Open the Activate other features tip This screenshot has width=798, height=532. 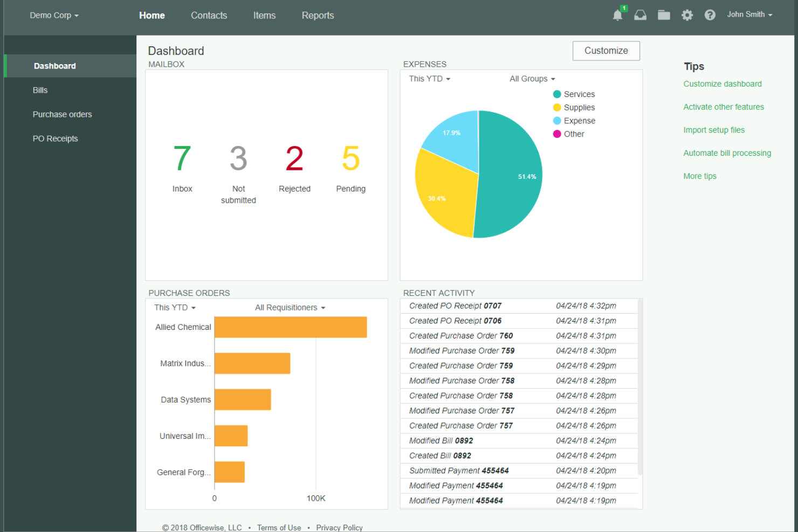pos(724,107)
